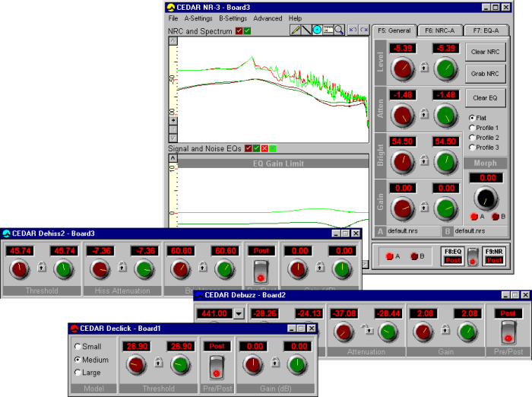Click red A indicator beneath Morph knob

[474, 216]
